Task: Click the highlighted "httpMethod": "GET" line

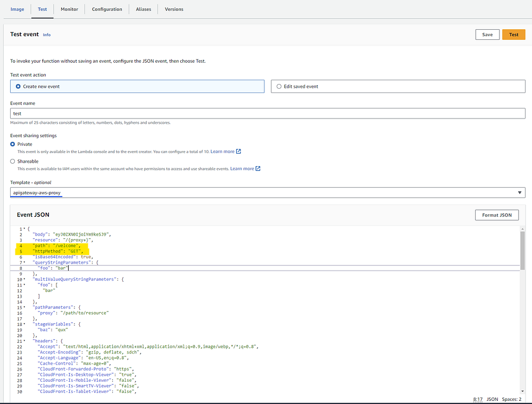Action: (x=58, y=251)
